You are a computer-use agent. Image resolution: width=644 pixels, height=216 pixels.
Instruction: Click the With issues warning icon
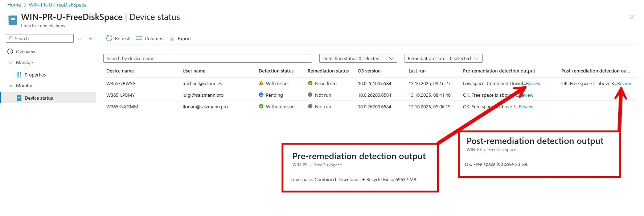[x=261, y=83]
